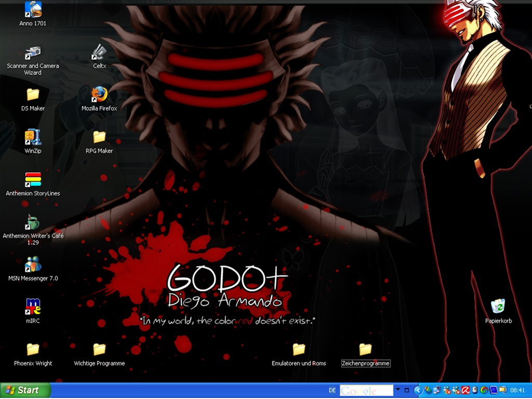Select the Papierkorb recycle bin
This screenshot has width=532, height=399.
click(x=498, y=311)
